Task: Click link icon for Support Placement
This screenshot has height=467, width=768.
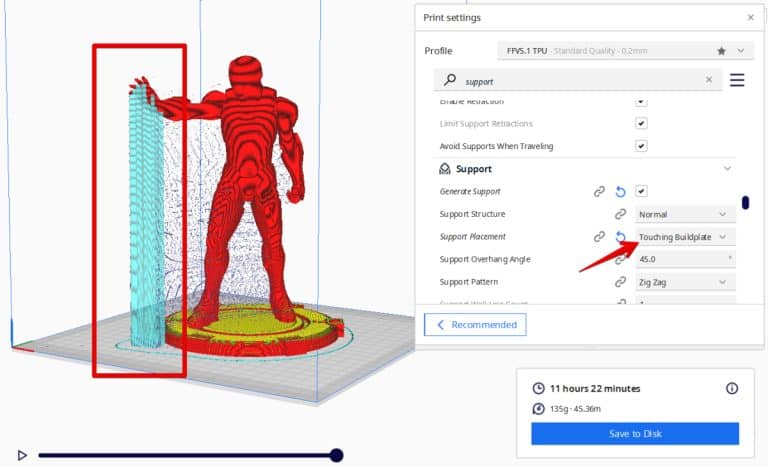Action: pos(599,237)
